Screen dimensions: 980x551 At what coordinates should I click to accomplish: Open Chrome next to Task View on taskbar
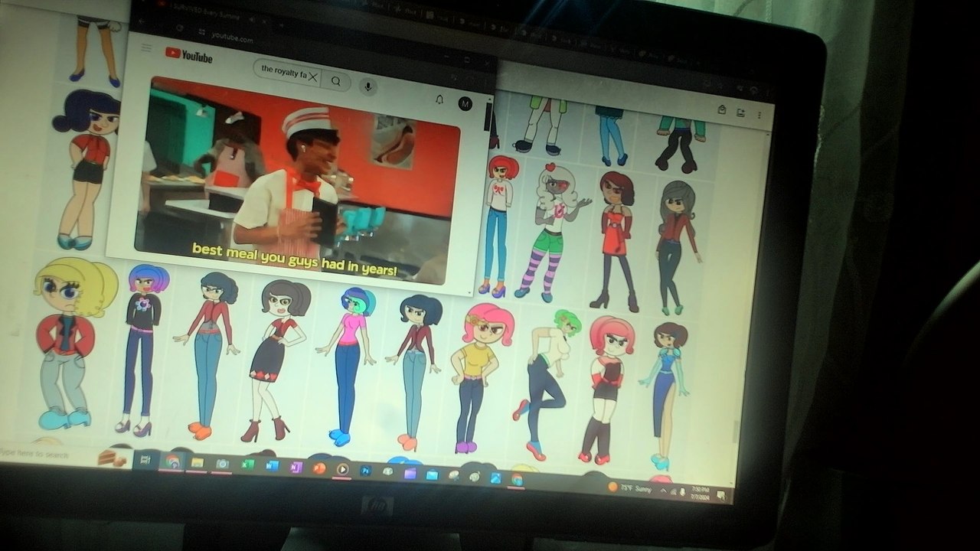[x=171, y=461]
